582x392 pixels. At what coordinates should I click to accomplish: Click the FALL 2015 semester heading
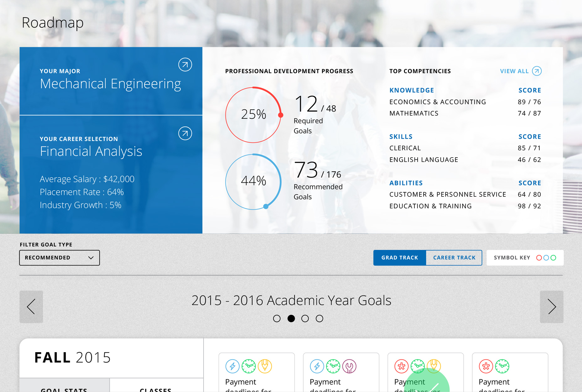click(x=72, y=358)
